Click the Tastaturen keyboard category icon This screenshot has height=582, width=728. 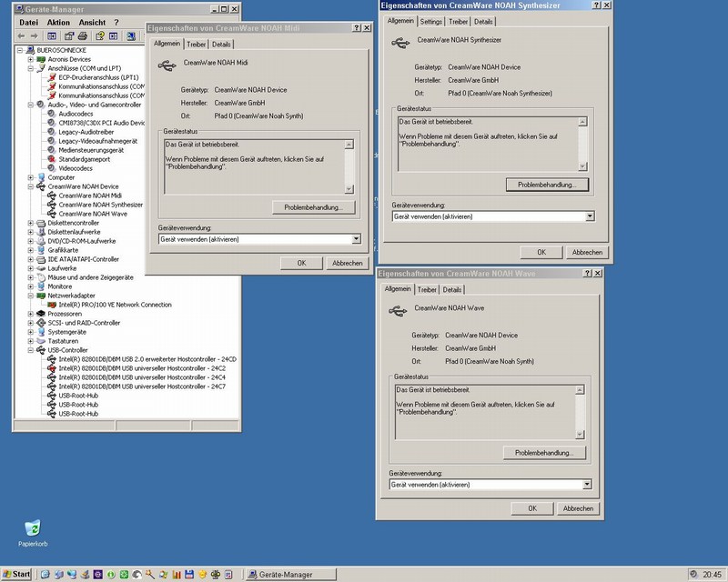click(41, 341)
